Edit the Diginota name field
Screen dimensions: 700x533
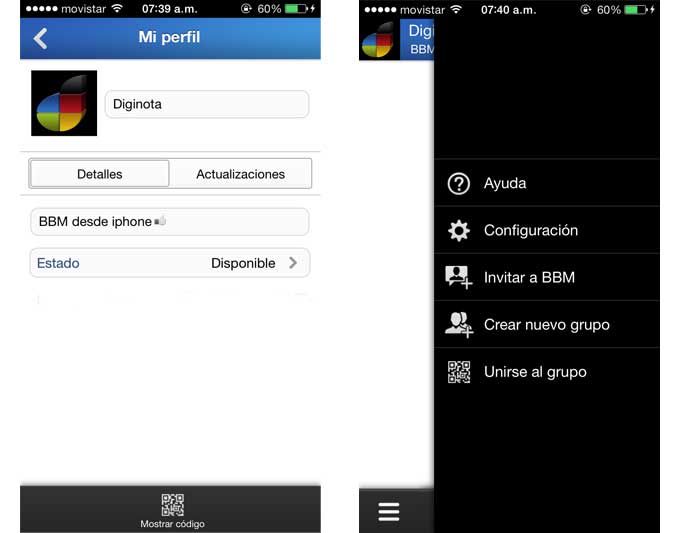(207, 104)
